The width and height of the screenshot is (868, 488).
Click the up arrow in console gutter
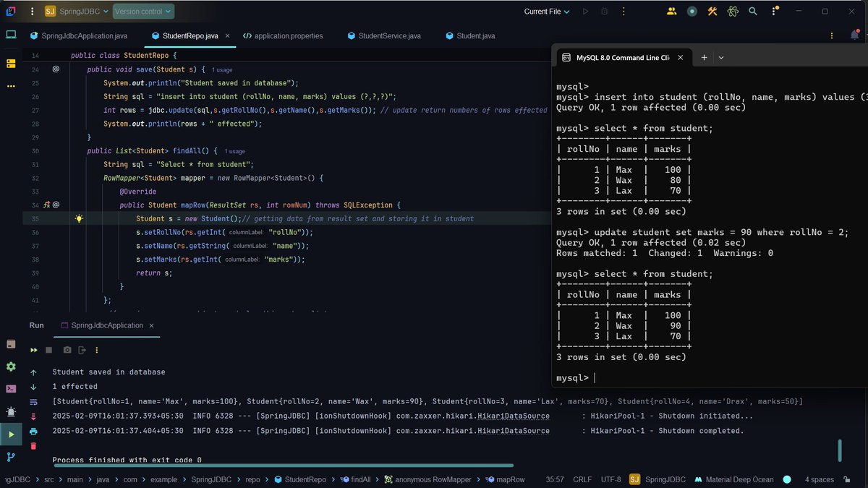tap(33, 372)
